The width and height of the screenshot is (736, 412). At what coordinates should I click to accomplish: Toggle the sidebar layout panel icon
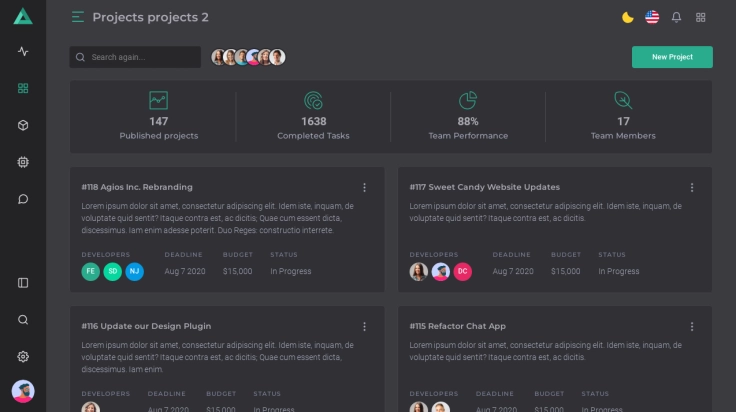(23, 283)
